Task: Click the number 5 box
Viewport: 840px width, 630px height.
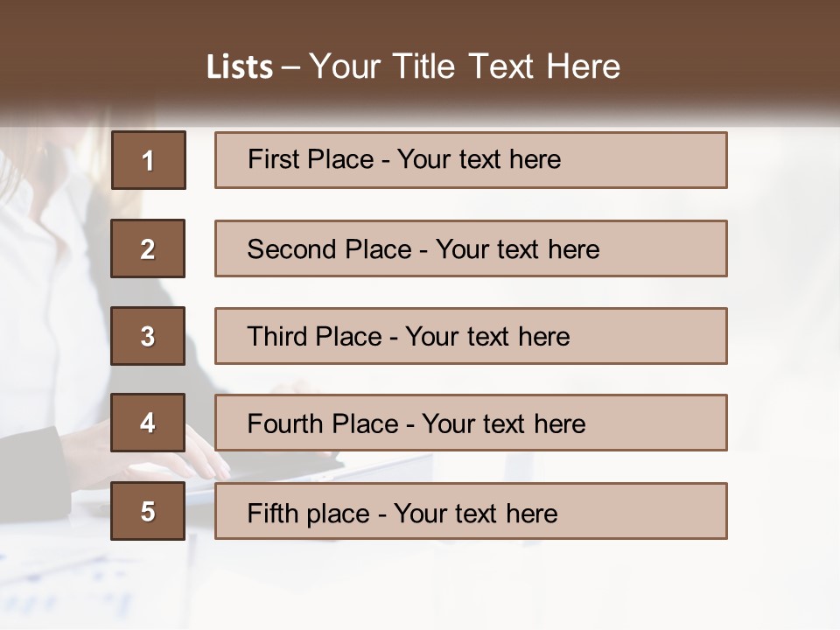Action: (x=148, y=511)
